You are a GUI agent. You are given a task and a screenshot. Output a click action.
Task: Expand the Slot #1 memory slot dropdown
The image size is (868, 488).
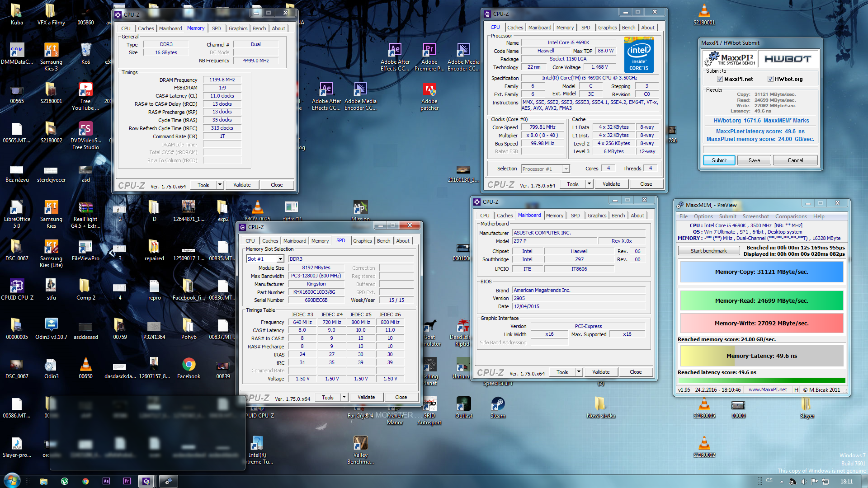(280, 259)
